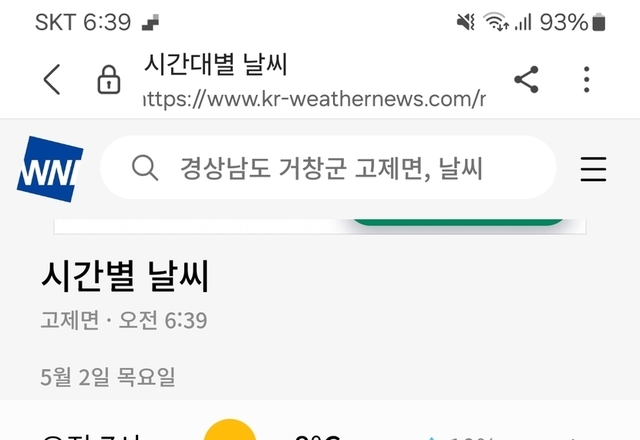Tap the 5월 2일 목요일 date label

pyautogui.click(x=108, y=376)
